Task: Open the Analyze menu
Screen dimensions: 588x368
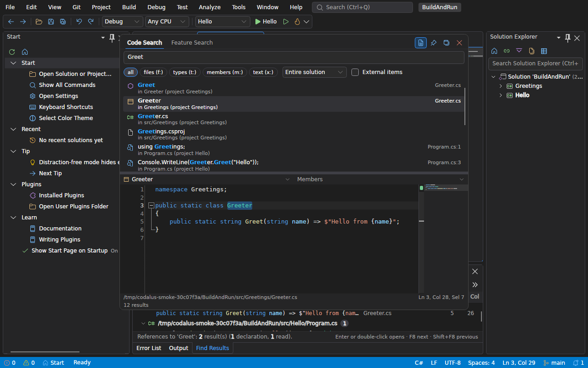Action: coord(209,7)
